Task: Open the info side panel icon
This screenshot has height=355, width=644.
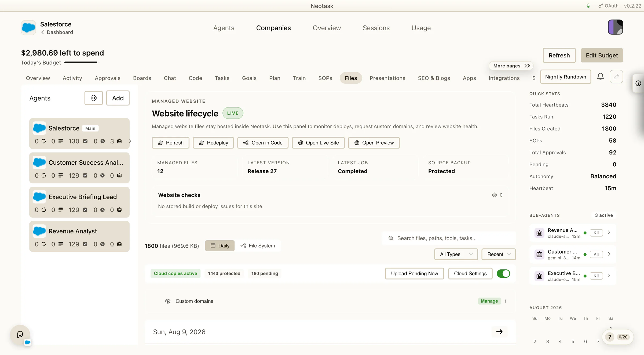Action: point(638,83)
